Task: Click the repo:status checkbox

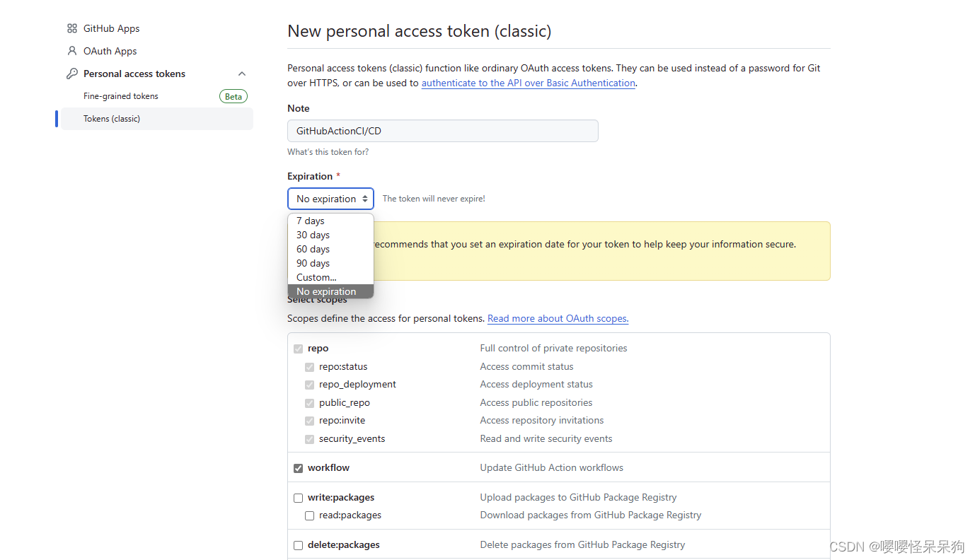Action: pyautogui.click(x=309, y=367)
